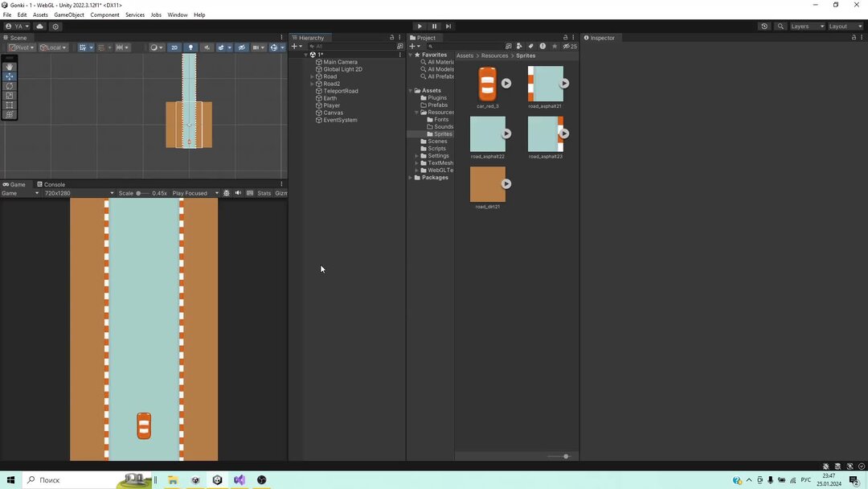Viewport: 868px width, 489px height.
Task: Expand the Road2 object in Hierarchy
Action: click(x=312, y=84)
